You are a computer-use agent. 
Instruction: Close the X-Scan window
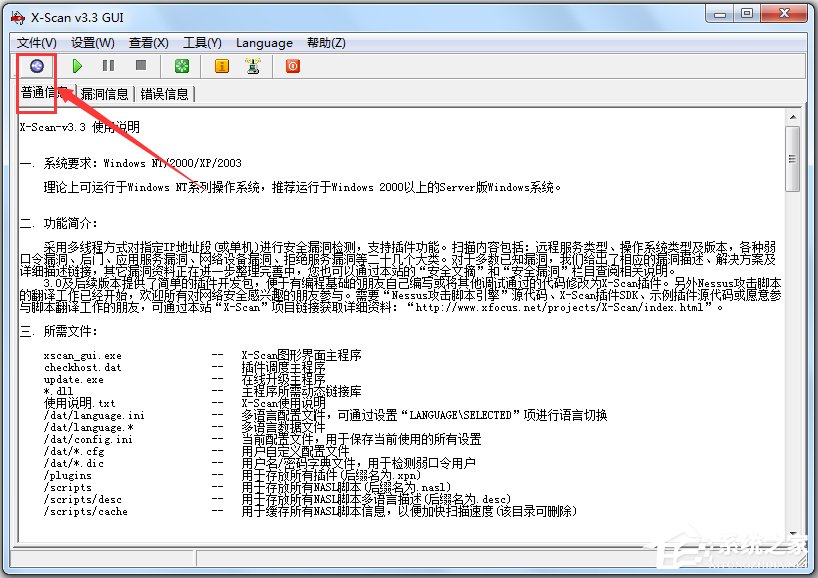pos(784,14)
